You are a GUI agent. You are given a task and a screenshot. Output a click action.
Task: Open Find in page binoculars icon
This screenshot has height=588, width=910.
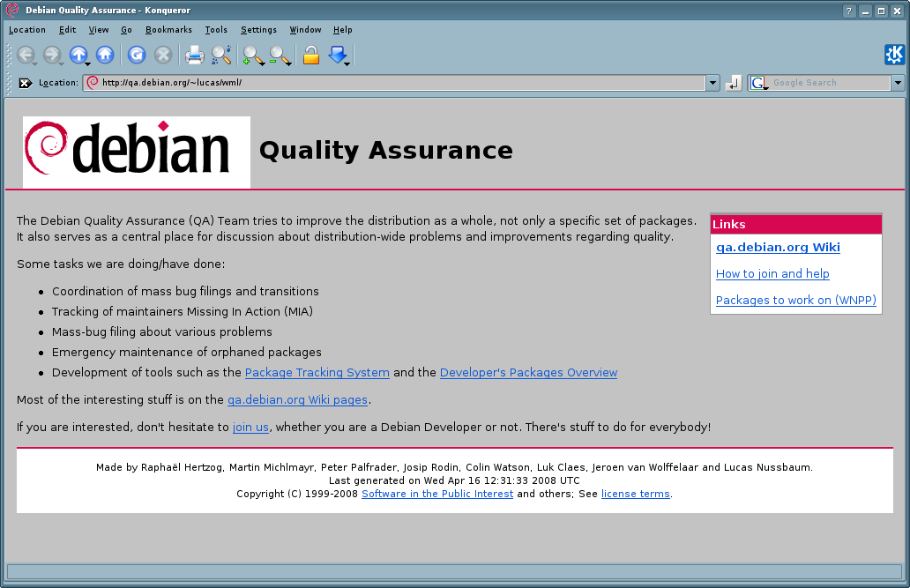pos(221,55)
